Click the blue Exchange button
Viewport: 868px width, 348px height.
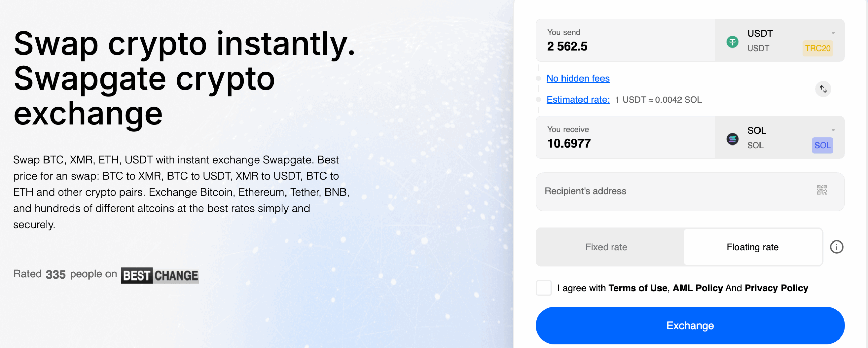[x=690, y=326]
